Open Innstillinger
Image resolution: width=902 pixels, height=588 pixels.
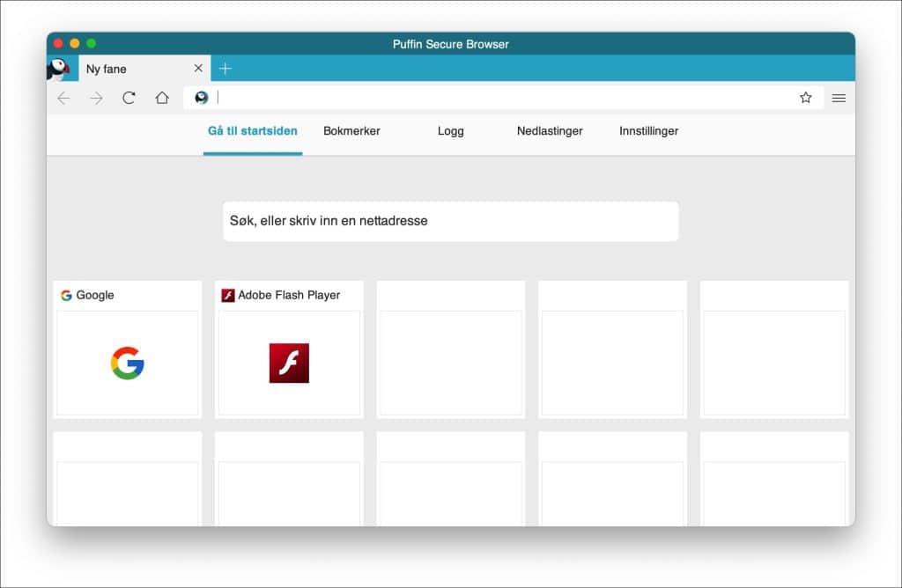(x=647, y=130)
